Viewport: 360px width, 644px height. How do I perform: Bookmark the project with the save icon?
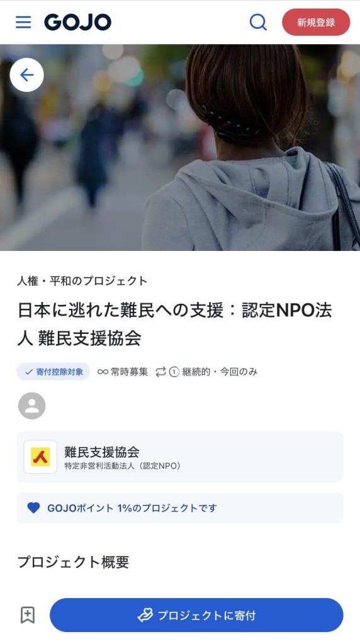tap(28, 615)
